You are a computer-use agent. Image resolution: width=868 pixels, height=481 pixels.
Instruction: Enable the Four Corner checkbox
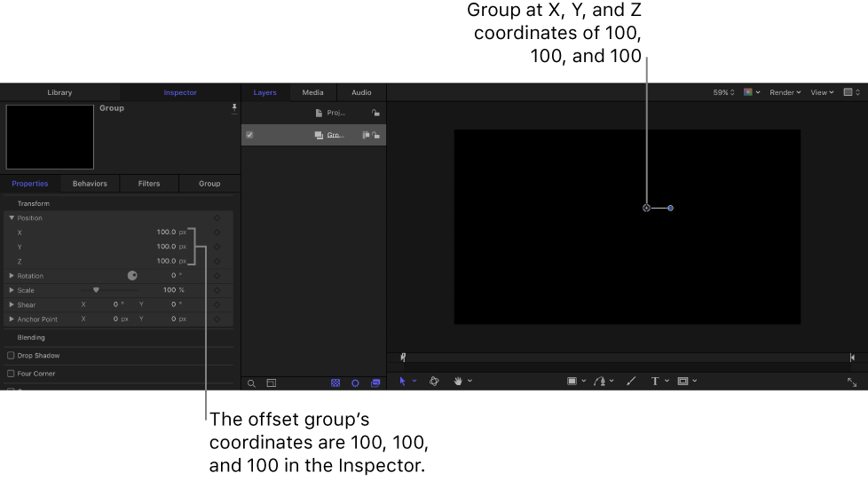(x=11, y=374)
